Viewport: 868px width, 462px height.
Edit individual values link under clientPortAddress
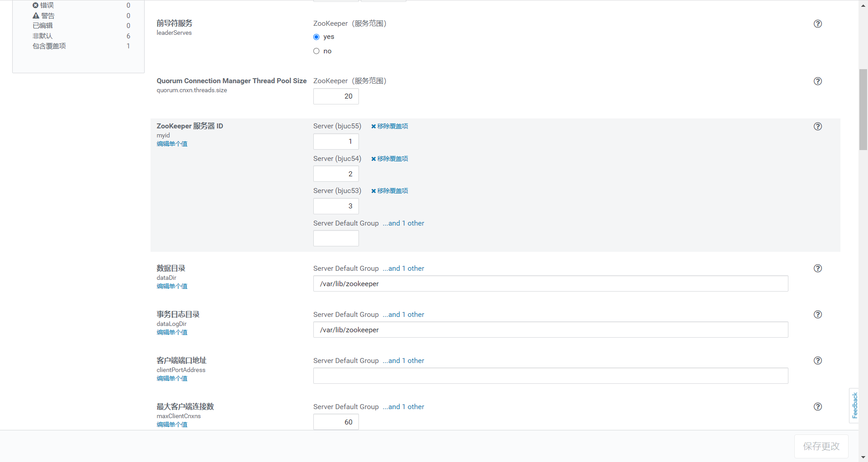tap(172, 378)
